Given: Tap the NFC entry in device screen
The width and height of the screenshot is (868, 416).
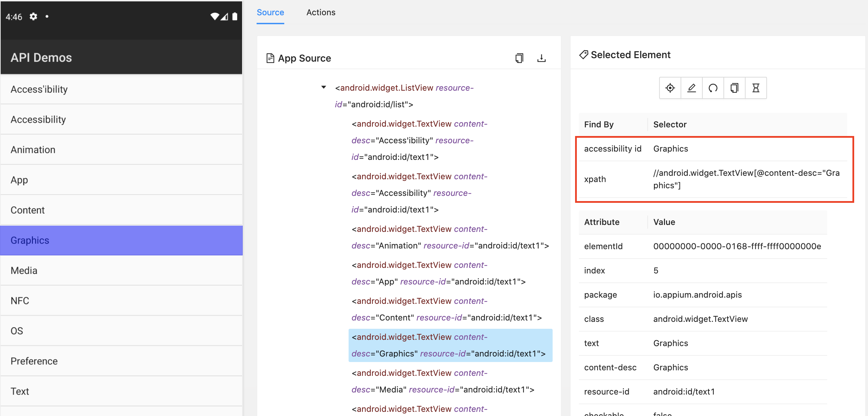Looking at the screenshot, I should coord(20,300).
